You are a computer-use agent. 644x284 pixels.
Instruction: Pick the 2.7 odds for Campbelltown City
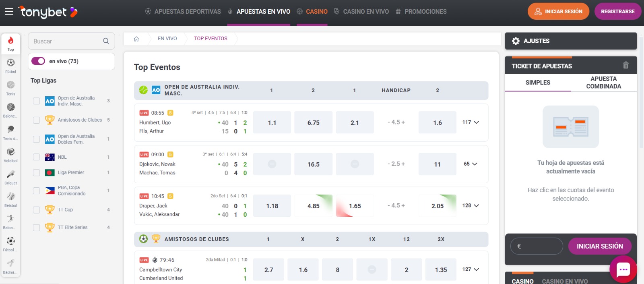pyautogui.click(x=268, y=269)
